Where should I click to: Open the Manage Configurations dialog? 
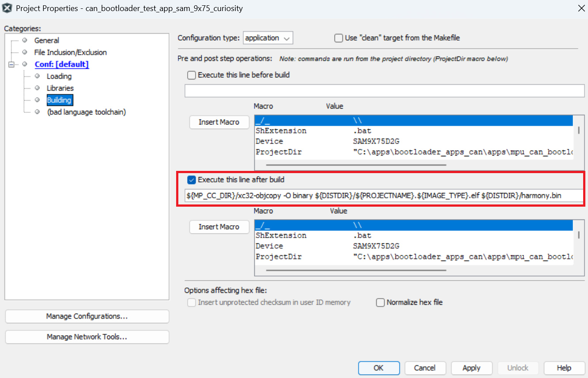87,316
